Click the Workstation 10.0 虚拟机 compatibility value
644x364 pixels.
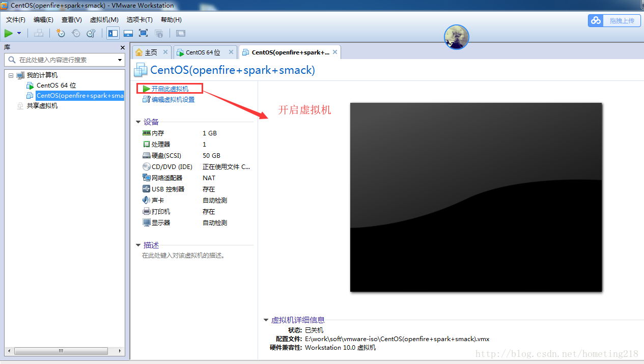pyautogui.click(x=341, y=347)
